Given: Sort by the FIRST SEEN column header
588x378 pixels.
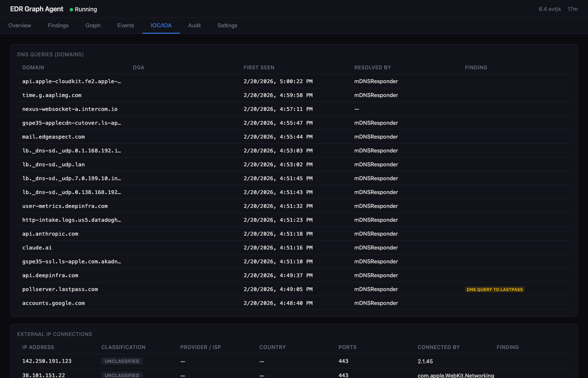Looking at the screenshot, I should pos(259,68).
